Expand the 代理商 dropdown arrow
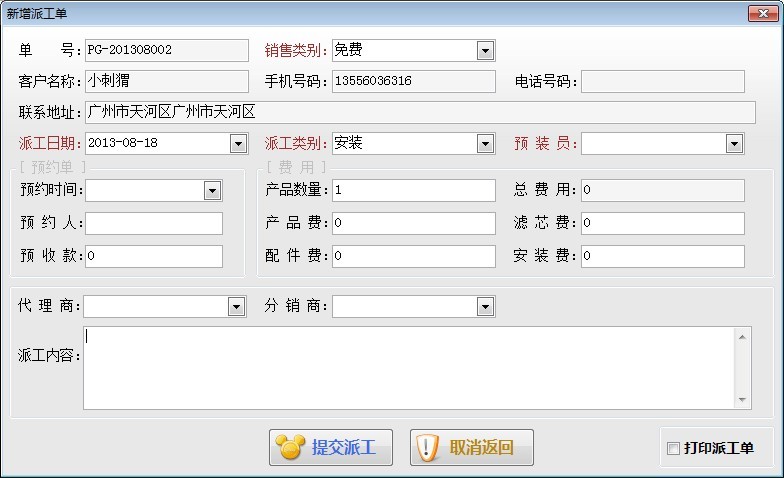 tap(236, 306)
